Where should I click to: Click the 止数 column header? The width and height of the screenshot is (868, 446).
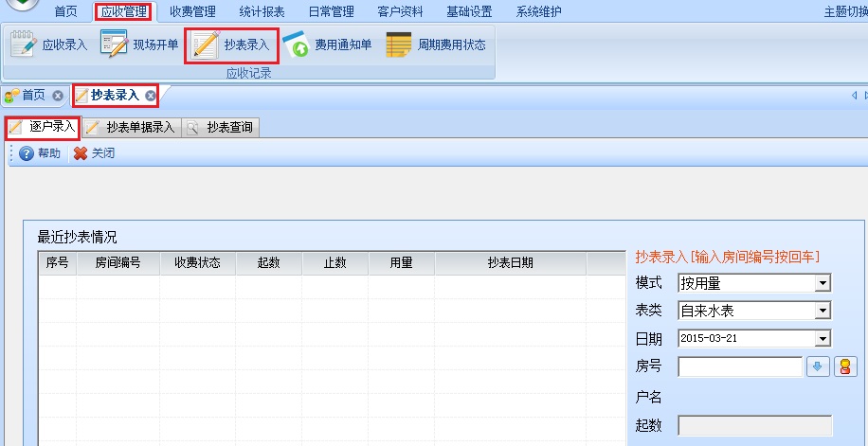point(335,263)
